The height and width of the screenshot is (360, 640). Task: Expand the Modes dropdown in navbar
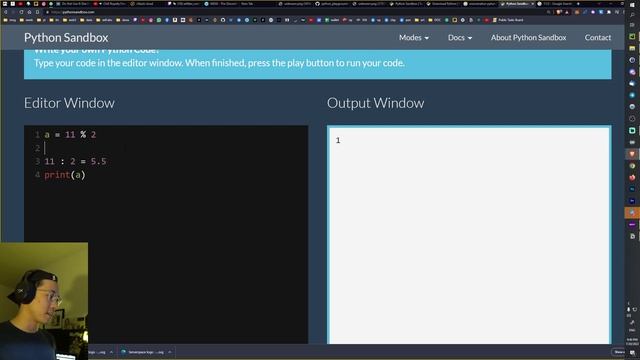413,38
